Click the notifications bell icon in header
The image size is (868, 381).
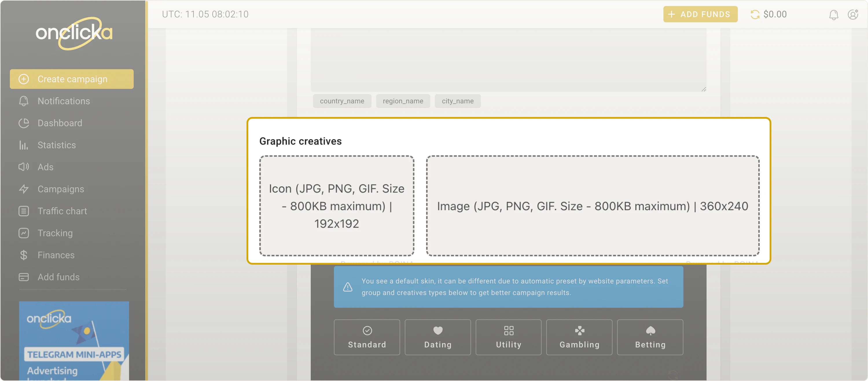833,14
